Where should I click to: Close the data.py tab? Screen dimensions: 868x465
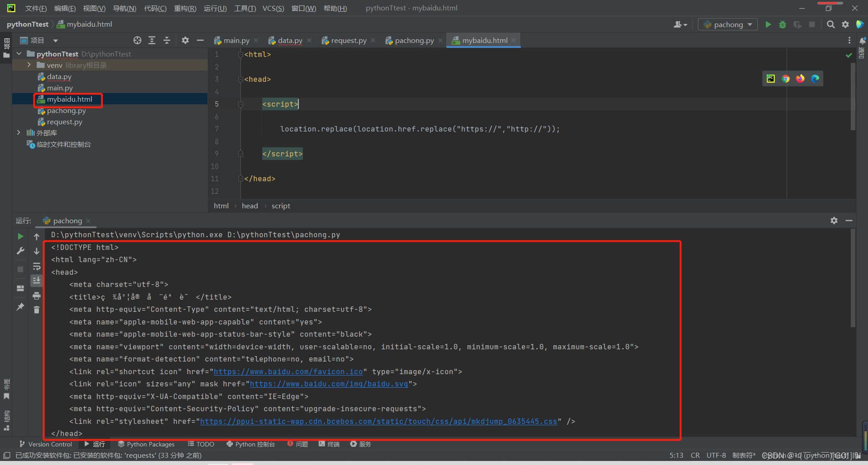[309, 40]
